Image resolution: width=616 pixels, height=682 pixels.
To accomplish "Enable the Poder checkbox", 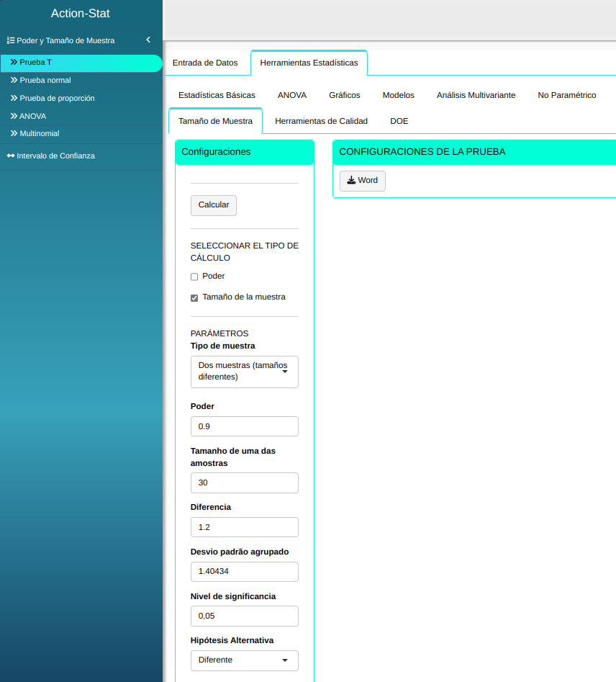I will pyautogui.click(x=194, y=277).
